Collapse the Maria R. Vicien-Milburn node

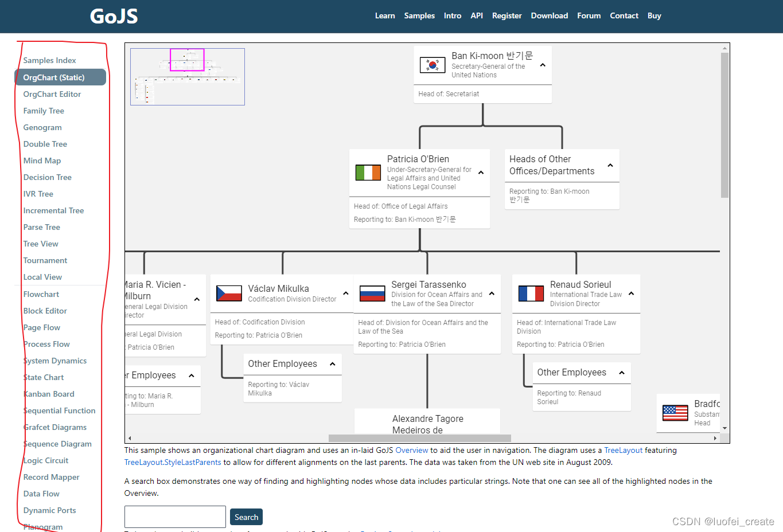coord(197,299)
